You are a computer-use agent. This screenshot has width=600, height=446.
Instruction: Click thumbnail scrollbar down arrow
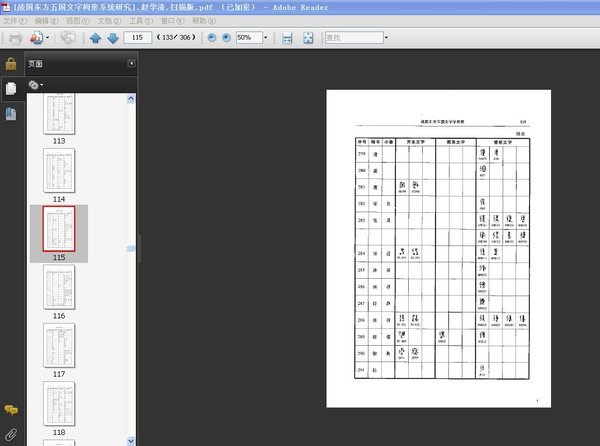click(130, 441)
